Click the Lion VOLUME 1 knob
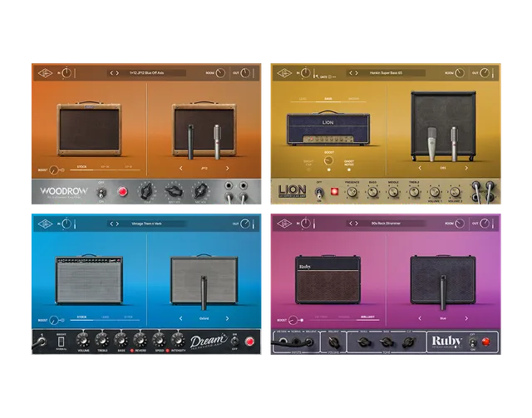This screenshot has height=418, width=532. [x=434, y=192]
